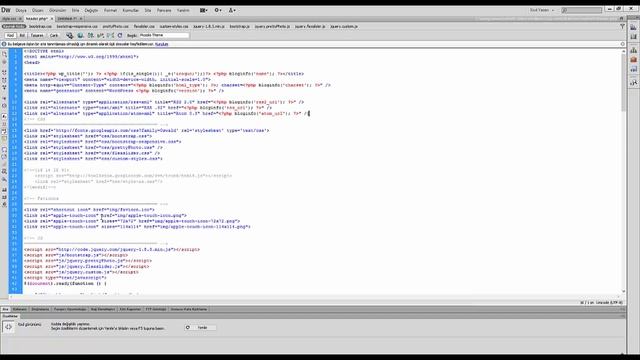The image size is (640, 360).
Task: Open the fifth panel icon in right dock
Action: 633,69
